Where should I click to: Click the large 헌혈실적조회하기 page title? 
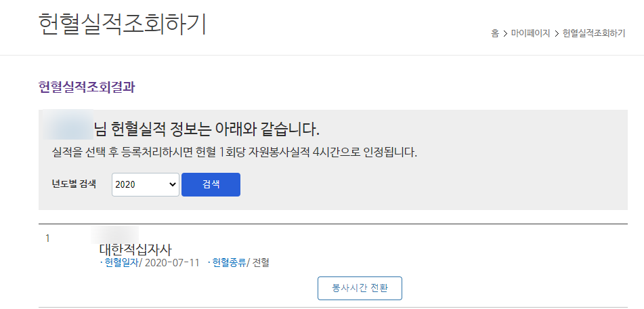click(123, 24)
